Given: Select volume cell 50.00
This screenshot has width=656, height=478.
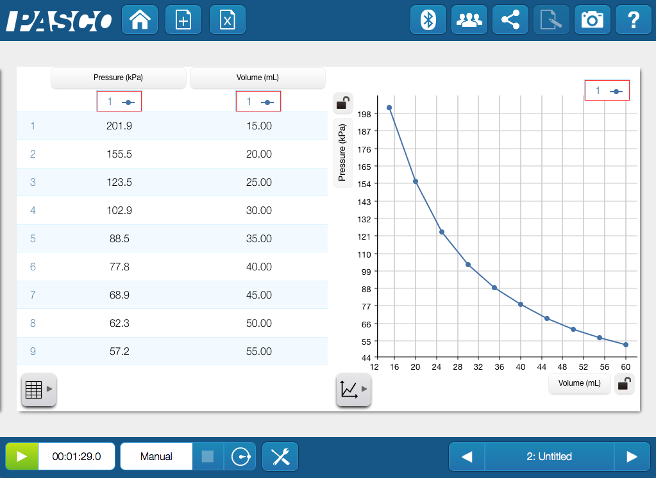Looking at the screenshot, I should point(259,323).
